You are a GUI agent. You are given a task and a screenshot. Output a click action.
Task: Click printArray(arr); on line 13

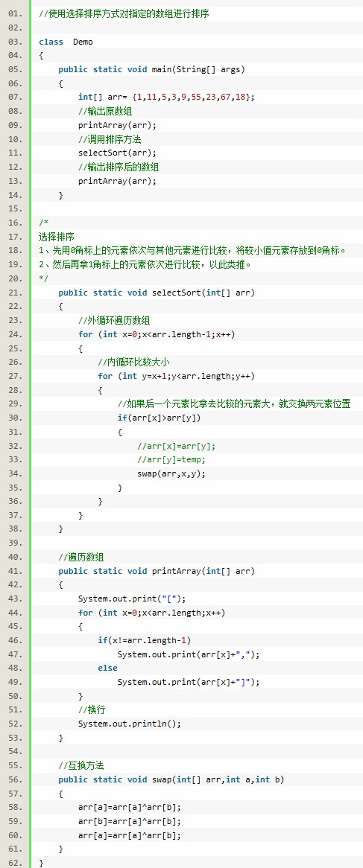click(118, 181)
